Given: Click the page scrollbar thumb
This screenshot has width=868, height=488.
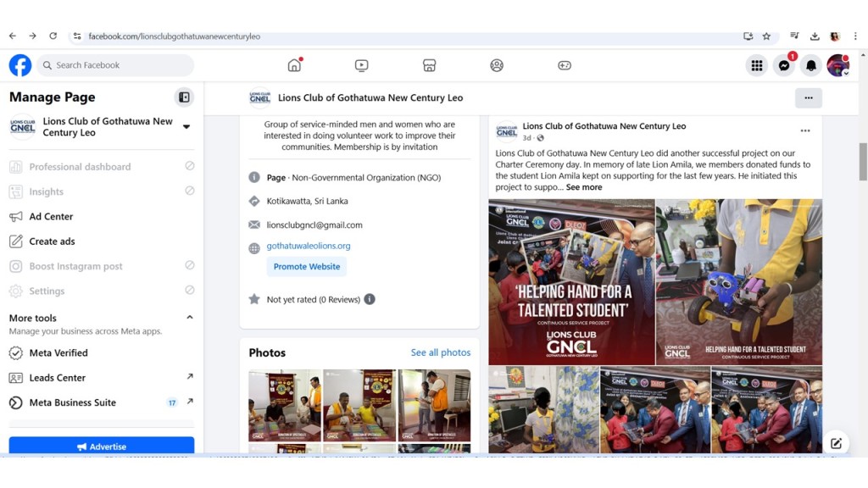Looking at the screenshot, I should pos(863,162).
